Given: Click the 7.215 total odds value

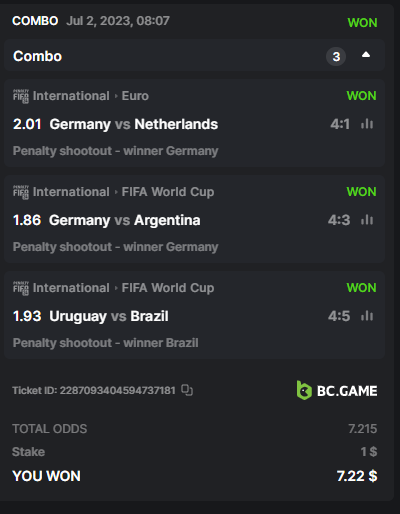Looking at the screenshot, I should pyautogui.click(x=363, y=429).
